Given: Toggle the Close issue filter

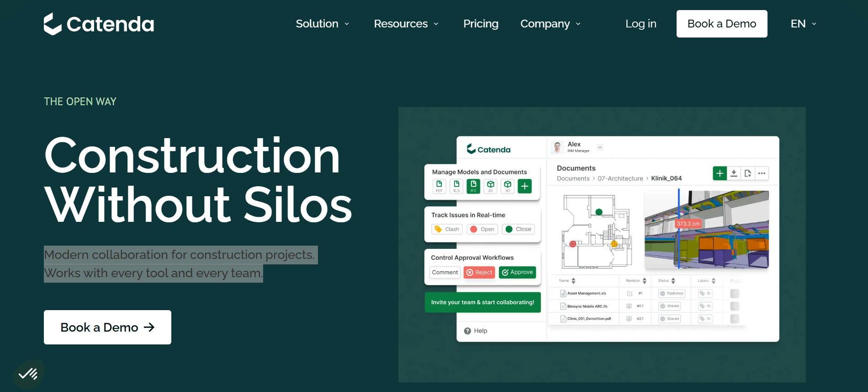Looking at the screenshot, I should (x=518, y=229).
